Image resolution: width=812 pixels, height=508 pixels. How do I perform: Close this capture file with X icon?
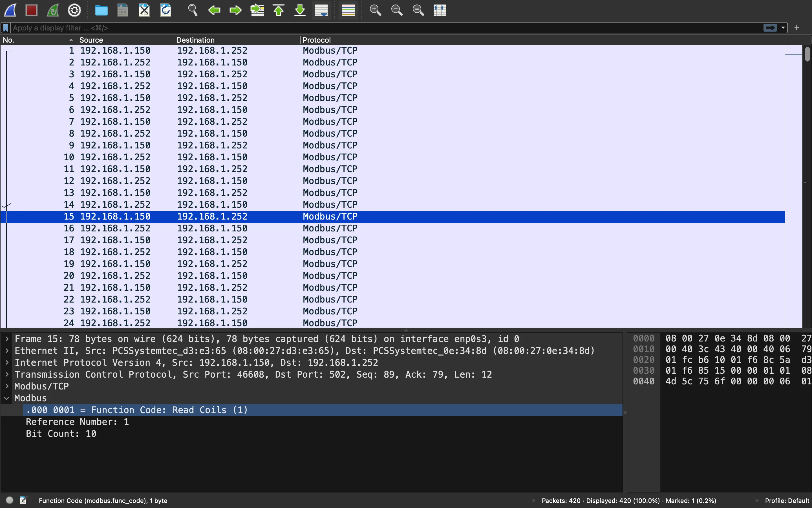[x=144, y=10]
